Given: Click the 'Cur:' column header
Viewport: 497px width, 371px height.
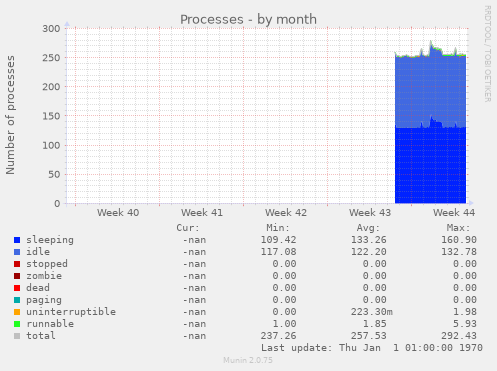Looking at the screenshot, I should (188, 228).
